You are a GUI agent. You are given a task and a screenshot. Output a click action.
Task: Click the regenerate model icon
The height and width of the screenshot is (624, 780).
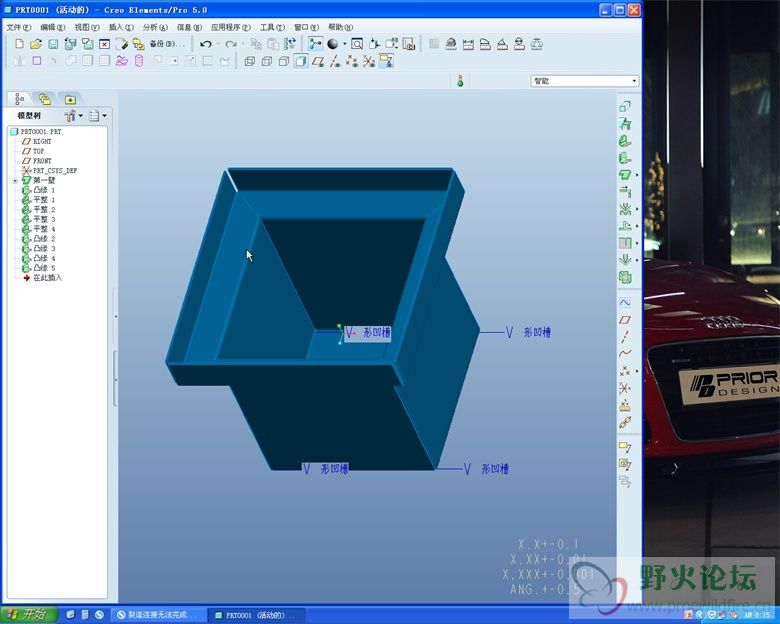(290, 44)
